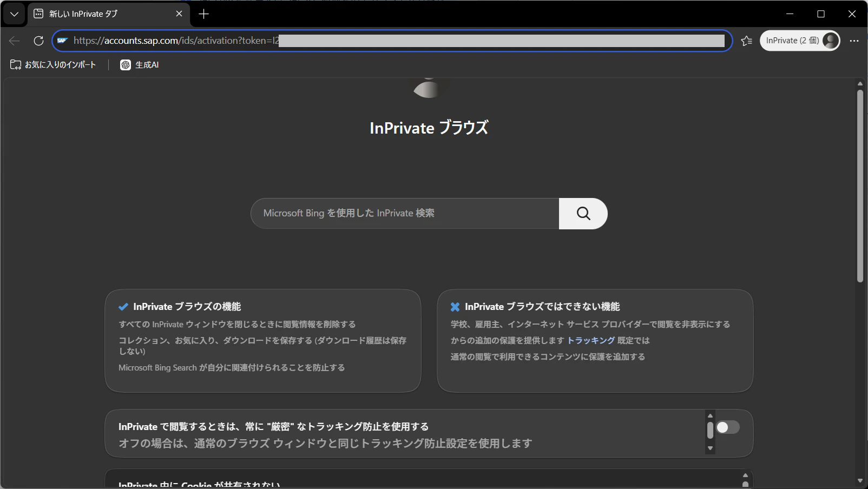
Task: Click text 通常の閲覧で利用できるコンテンツに保護を追加する
Action: [x=548, y=356]
